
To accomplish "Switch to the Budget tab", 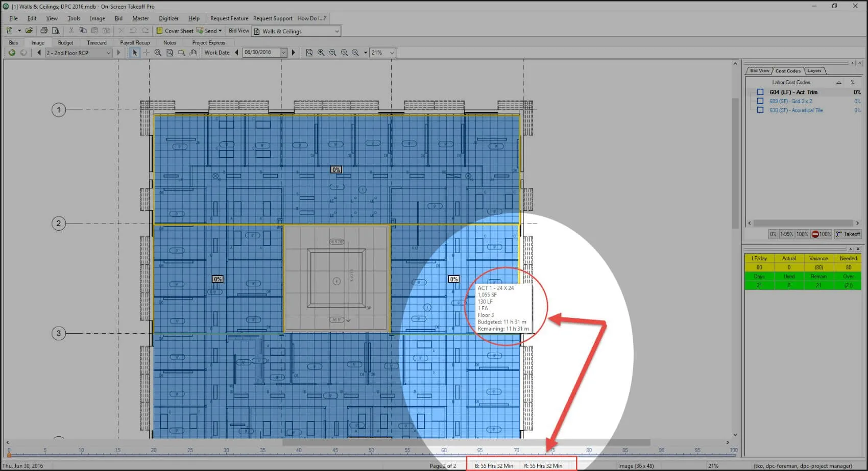I will point(65,43).
